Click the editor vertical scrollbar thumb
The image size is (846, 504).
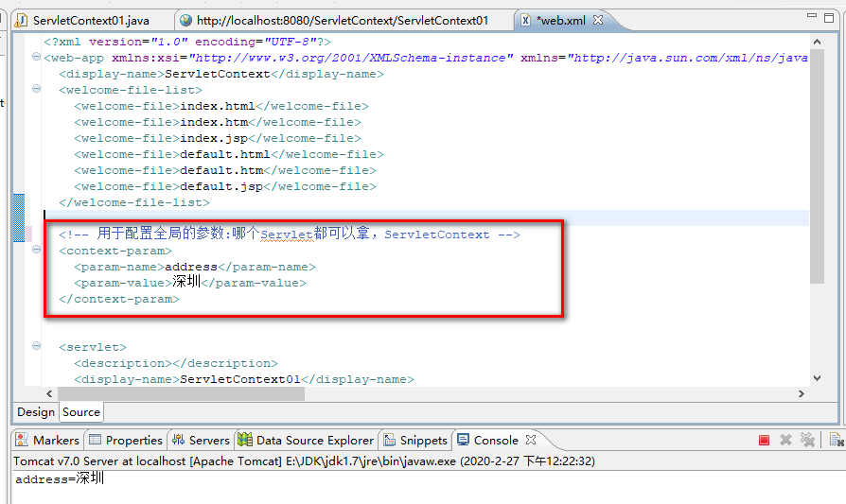tap(817, 166)
